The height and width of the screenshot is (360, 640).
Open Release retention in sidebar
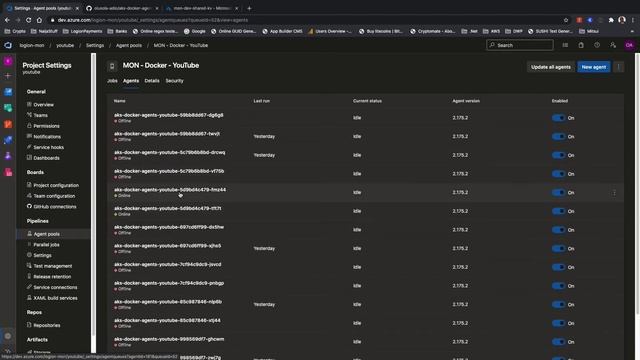click(x=52, y=277)
